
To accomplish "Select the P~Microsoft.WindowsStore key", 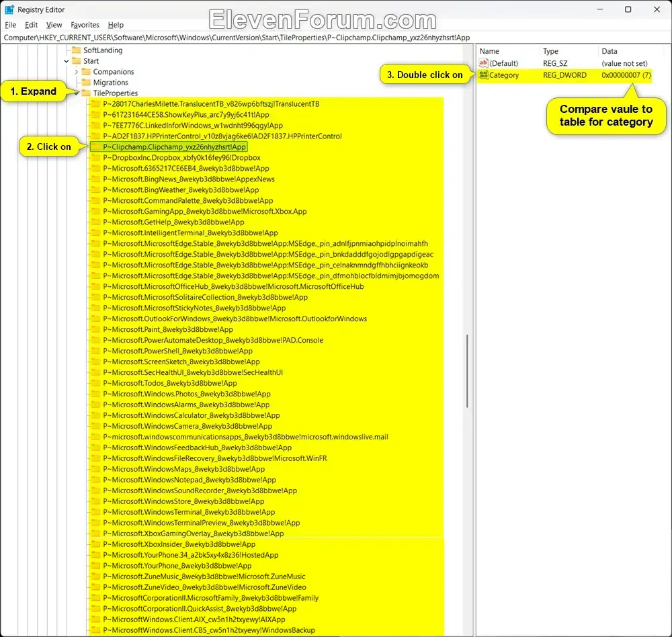I will [183, 501].
